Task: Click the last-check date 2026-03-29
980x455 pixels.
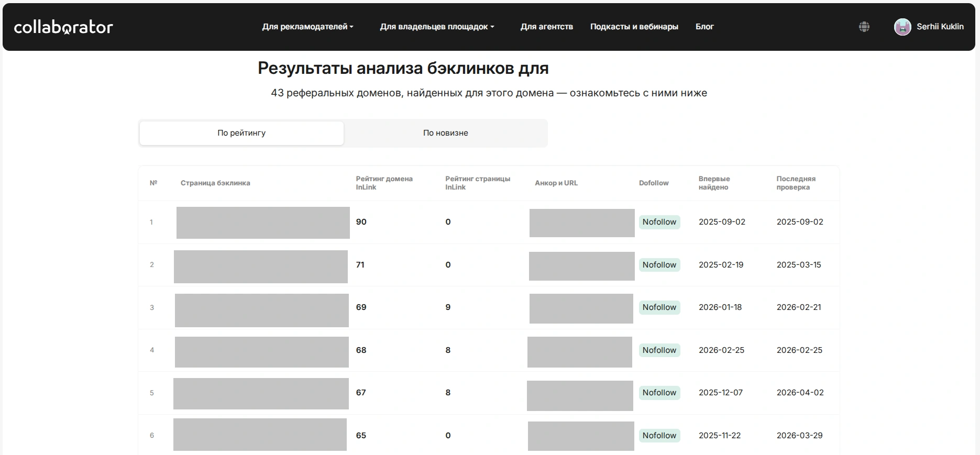Action: [799, 436]
